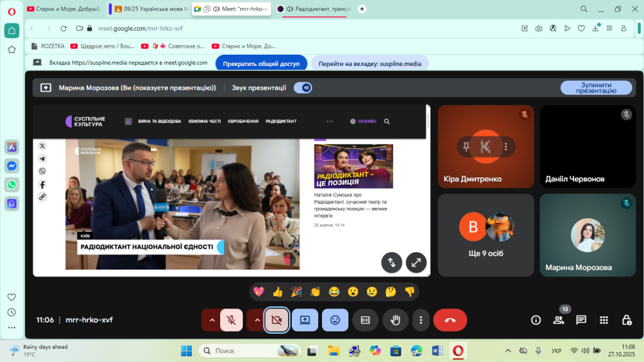This screenshot has height=362, width=644.
Task: Open the chat panel icon
Action: coord(581,320)
